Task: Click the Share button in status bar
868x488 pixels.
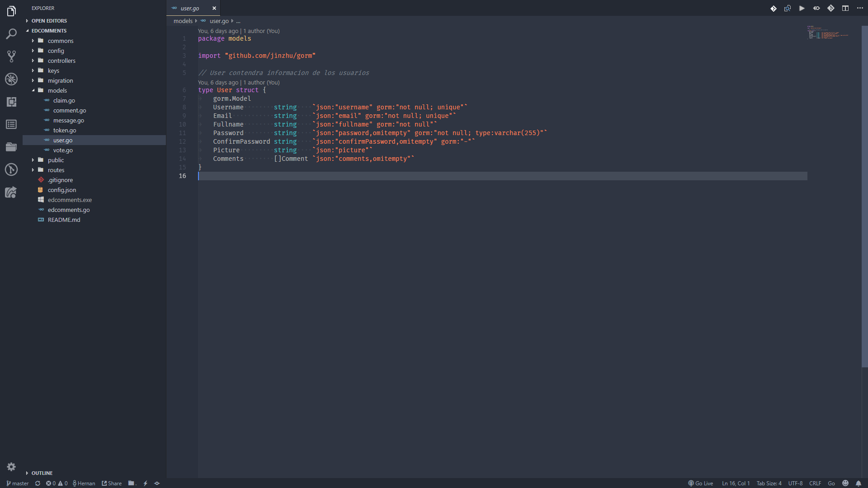Action: [112, 483]
